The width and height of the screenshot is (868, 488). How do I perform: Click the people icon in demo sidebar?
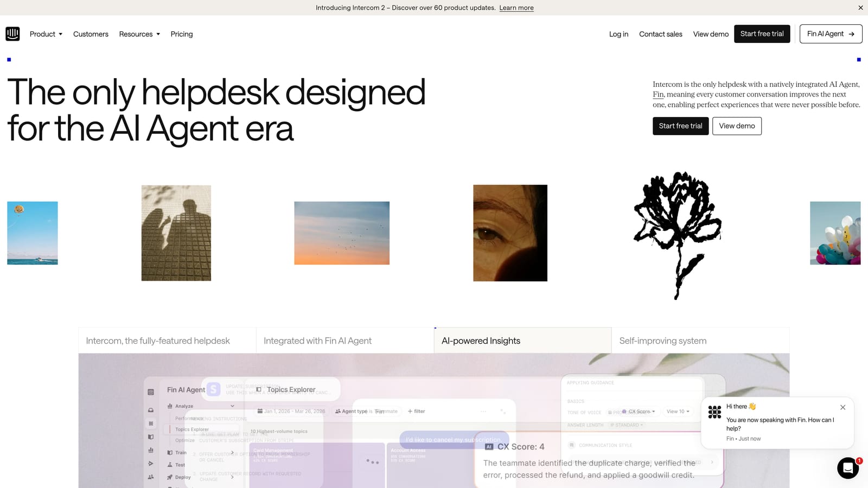(151, 477)
